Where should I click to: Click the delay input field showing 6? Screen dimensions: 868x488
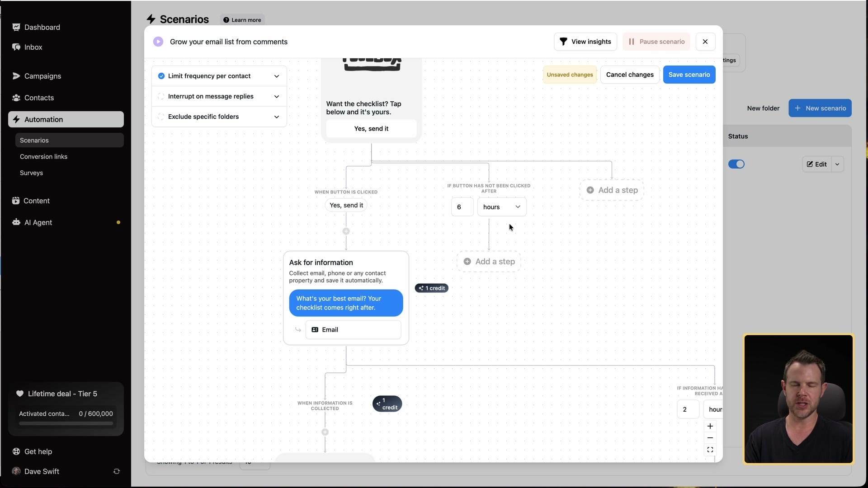[x=462, y=207]
